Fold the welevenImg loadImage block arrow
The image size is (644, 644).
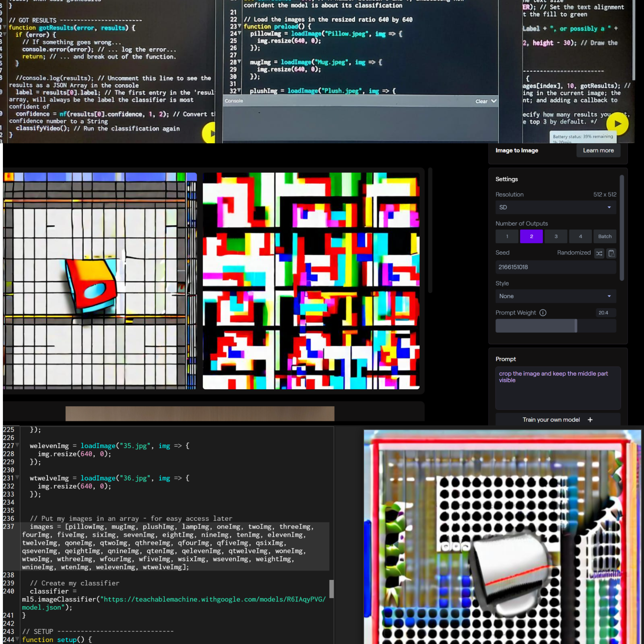pos(17,445)
